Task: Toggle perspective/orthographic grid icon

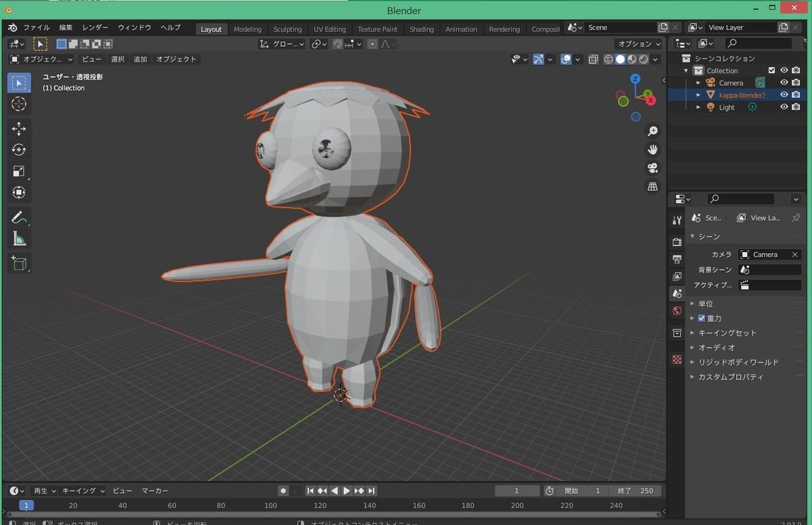Action: [653, 186]
